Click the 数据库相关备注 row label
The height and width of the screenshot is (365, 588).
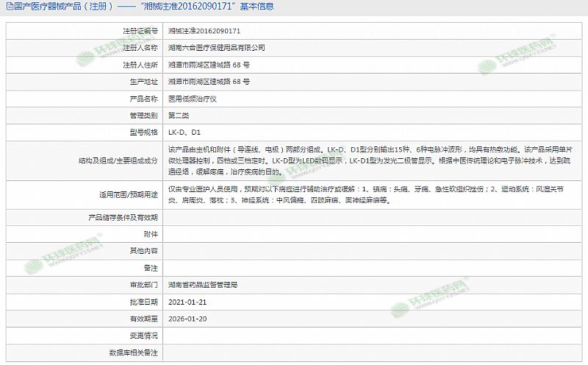pyautogui.click(x=134, y=353)
